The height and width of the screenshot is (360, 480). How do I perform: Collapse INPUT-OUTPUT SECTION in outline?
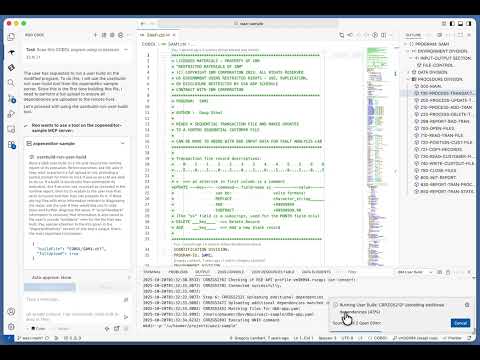coord(411,58)
